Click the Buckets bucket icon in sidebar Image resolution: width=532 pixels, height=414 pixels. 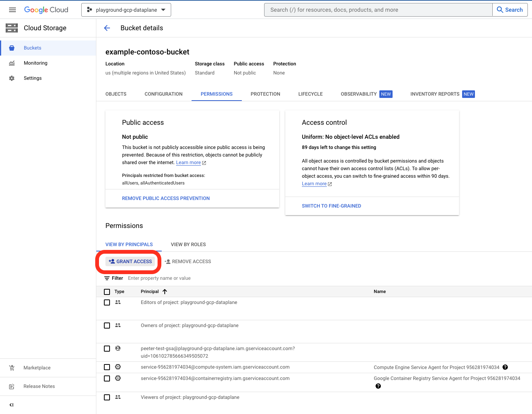point(12,48)
